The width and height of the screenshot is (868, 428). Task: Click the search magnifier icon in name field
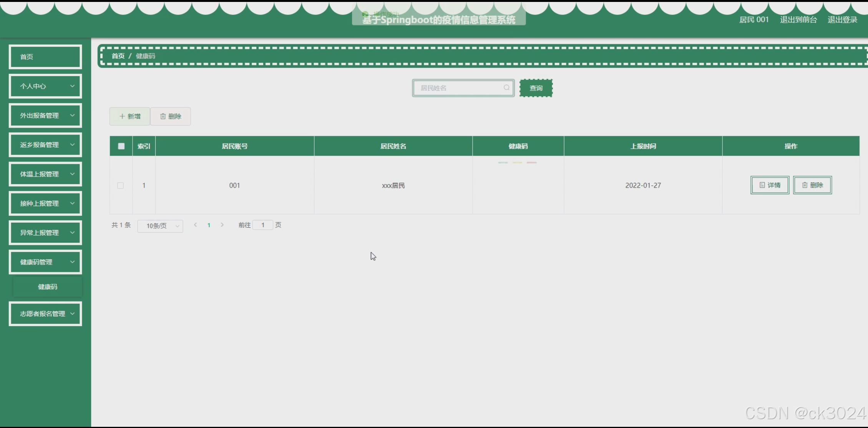[506, 88]
